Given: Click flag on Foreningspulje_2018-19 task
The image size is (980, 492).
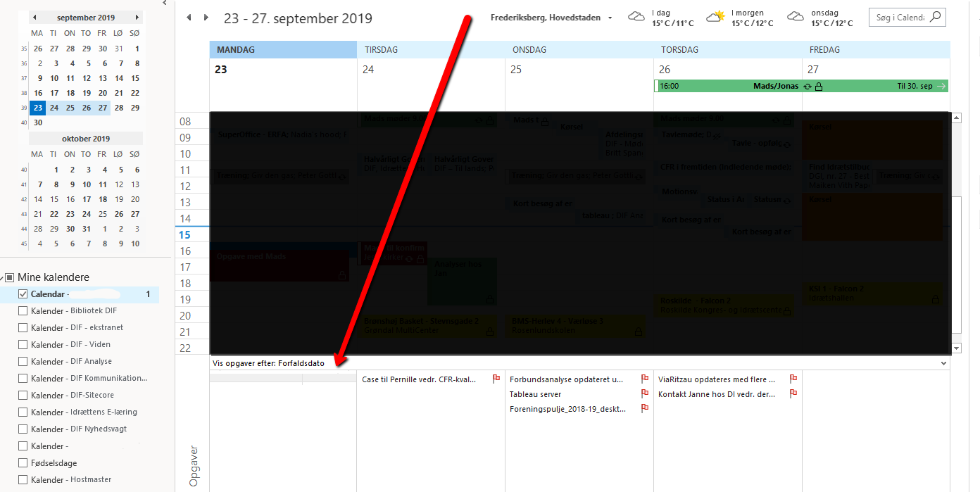Looking at the screenshot, I should pos(644,409).
